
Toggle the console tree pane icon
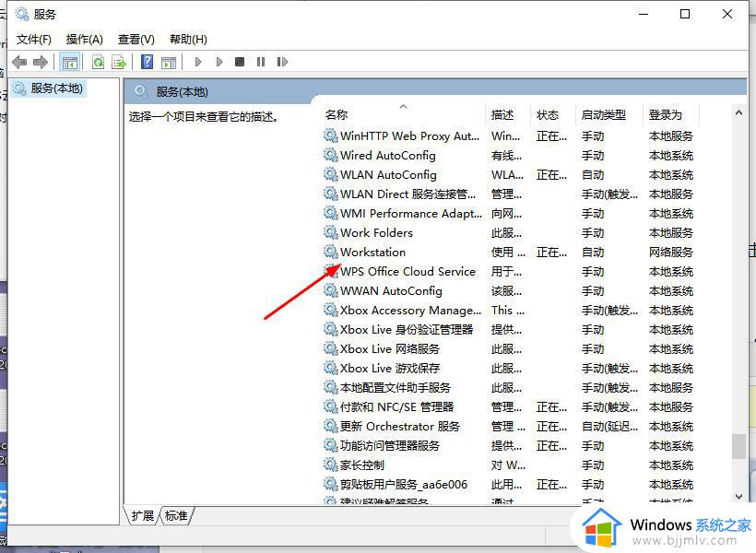point(69,62)
